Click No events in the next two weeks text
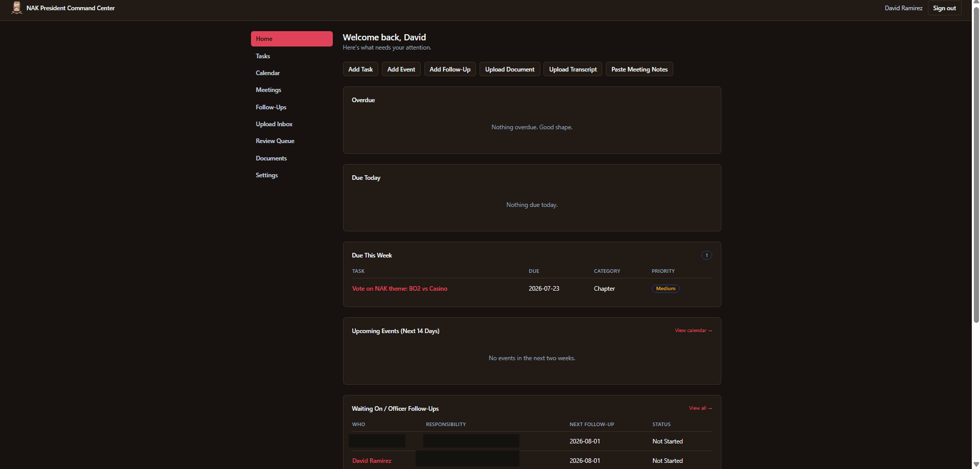The height and width of the screenshot is (469, 980). click(532, 358)
